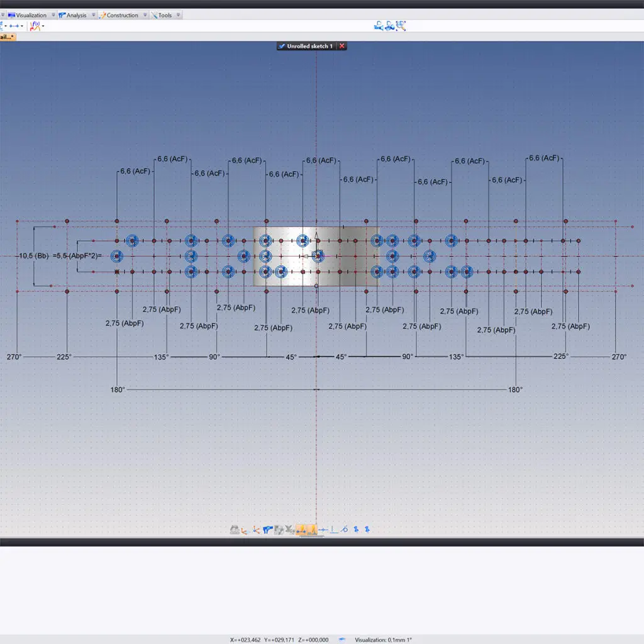The width and height of the screenshot is (644, 644).
Task: Select the right 90° angle label
Action: [408, 356]
